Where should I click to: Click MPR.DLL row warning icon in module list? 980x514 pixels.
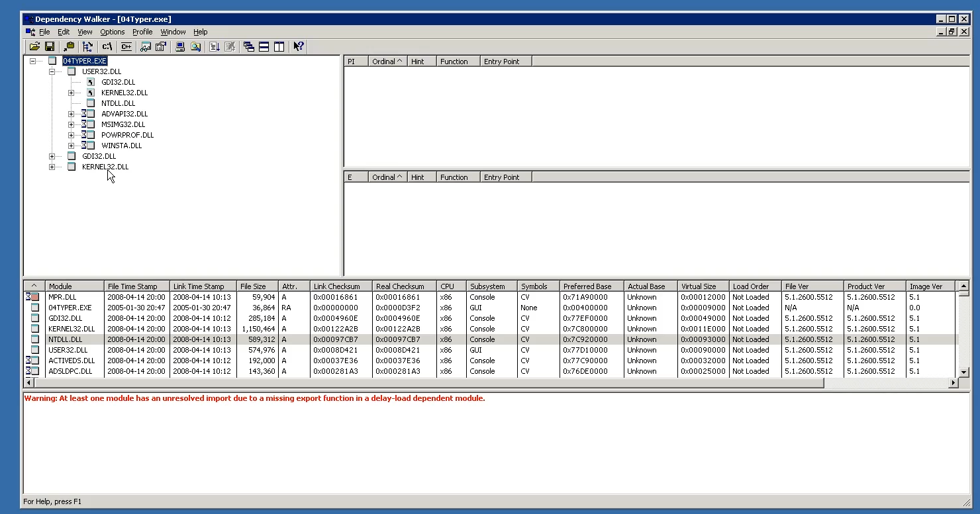[x=32, y=297]
